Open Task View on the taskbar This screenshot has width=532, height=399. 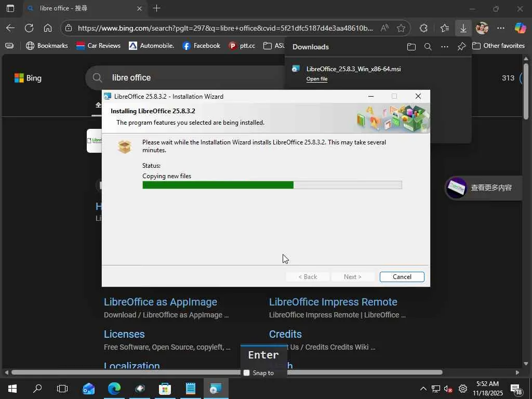[x=62, y=389]
